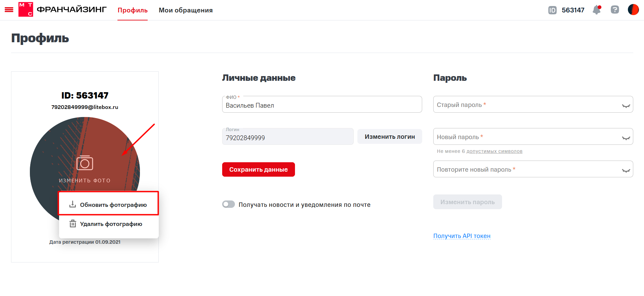
Task: Open the user avatar in header
Action: click(633, 10)
